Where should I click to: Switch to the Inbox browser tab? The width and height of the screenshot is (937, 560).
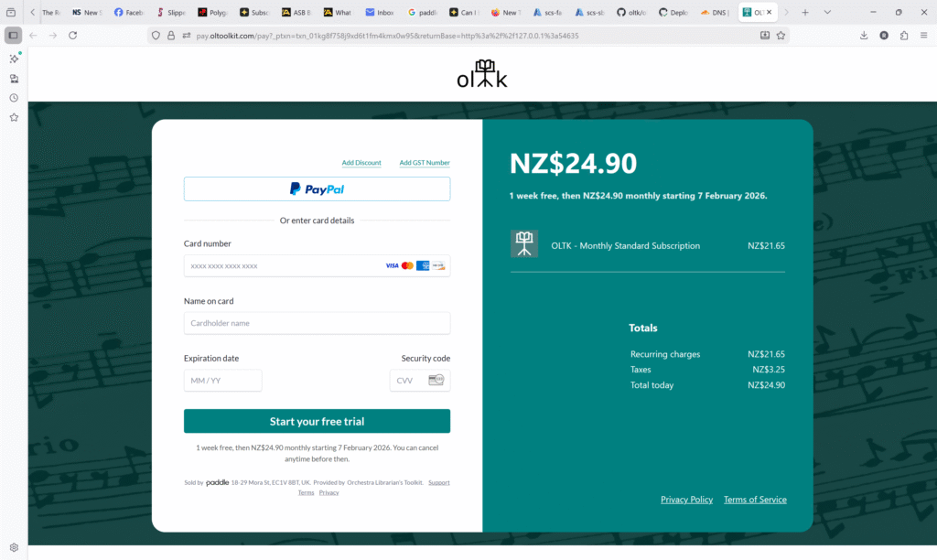pos(380,13)
